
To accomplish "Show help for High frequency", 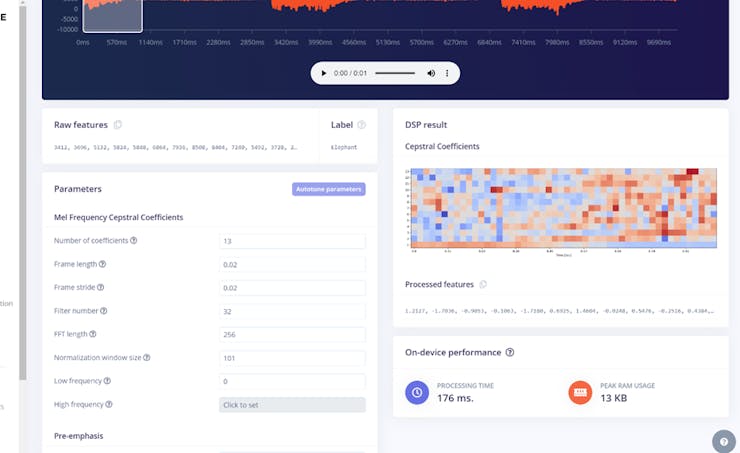I will point(109,404).
